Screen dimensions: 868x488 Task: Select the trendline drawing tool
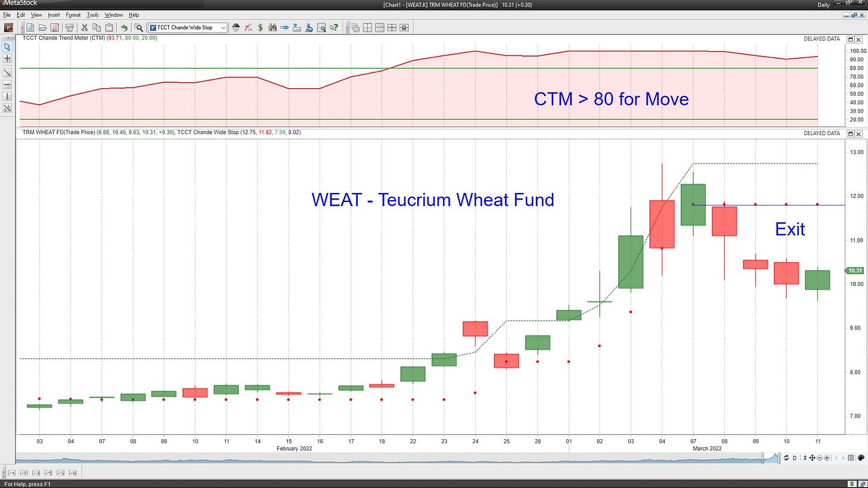point(7,73)
